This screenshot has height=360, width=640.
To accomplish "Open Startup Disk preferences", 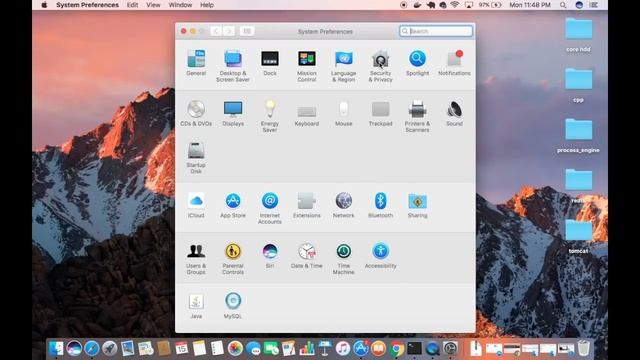I will (x=196, y=158).
